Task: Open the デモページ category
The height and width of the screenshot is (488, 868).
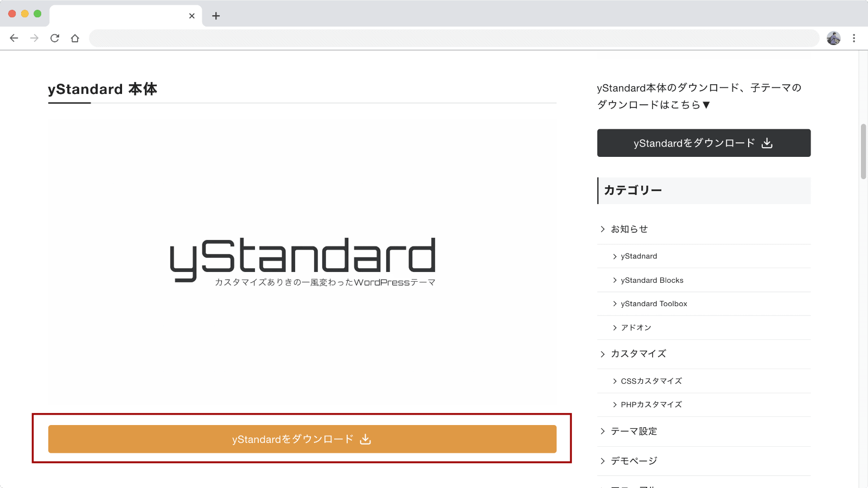Action: [634, 461]
